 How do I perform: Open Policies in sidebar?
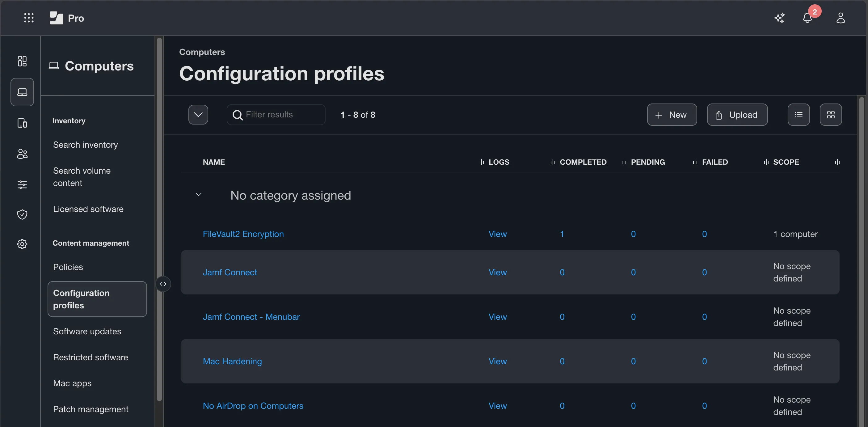click(68, 267)
